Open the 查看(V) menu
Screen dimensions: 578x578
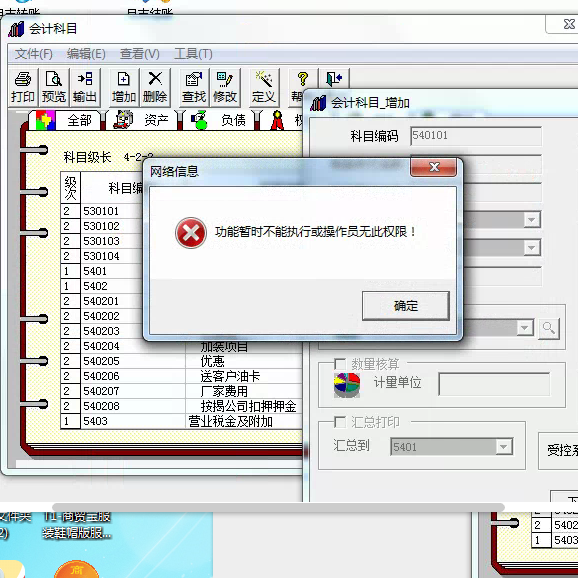(x=140, y=54)
